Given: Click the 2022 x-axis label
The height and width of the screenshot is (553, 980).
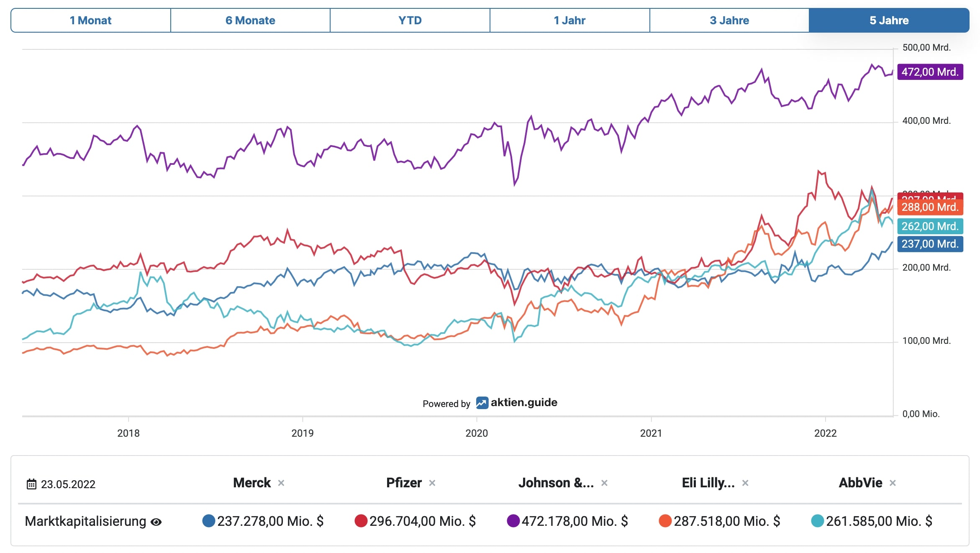Looking at the screenshot, I should [825, 433].
